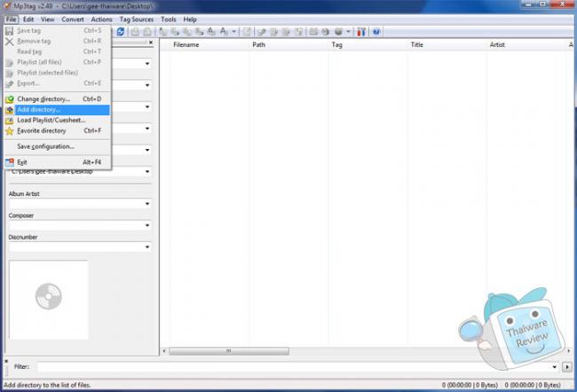
Task: Open the Tag Sources toolbar dropdown arrow
Action: [x=348, y=32]
